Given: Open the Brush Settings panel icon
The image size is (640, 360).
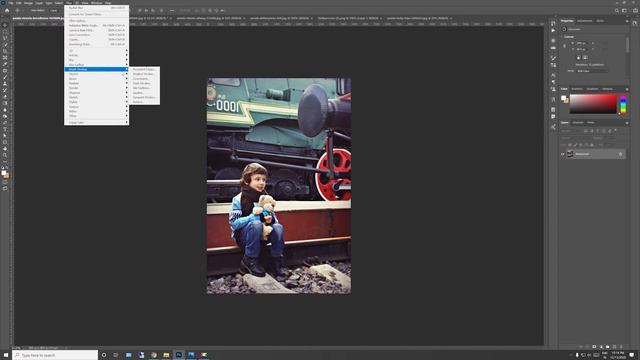Looking at the screenshot, I should tap(553, 58).
